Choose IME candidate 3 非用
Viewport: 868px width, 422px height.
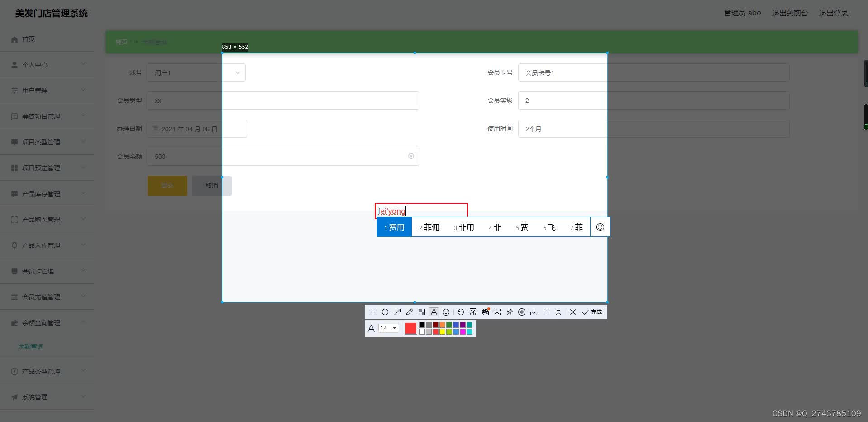click(464, 227)
